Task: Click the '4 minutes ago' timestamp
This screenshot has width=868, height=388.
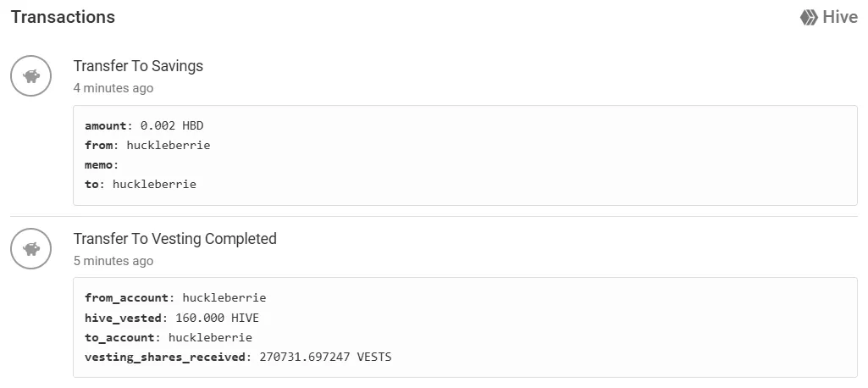Action: tap(113, 88)
